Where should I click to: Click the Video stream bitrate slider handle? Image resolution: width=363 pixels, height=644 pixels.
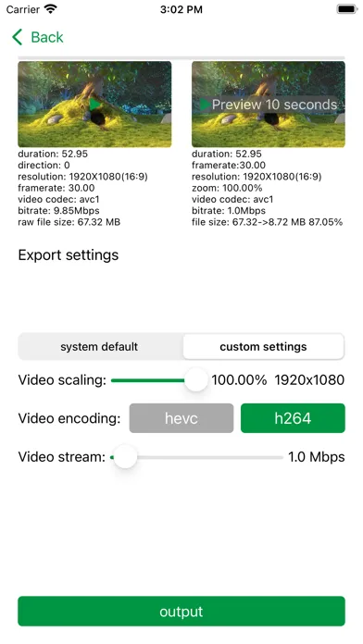125,457
